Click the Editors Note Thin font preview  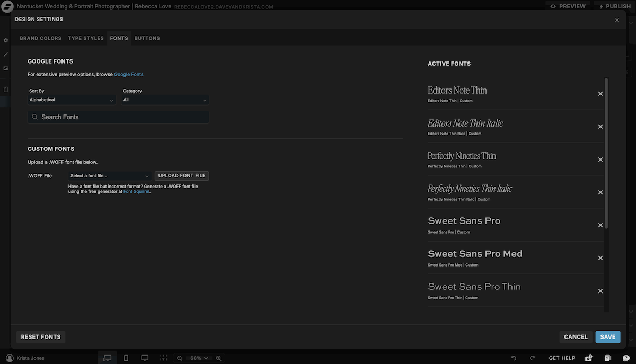pyautogui.click(x=457, y=91)
